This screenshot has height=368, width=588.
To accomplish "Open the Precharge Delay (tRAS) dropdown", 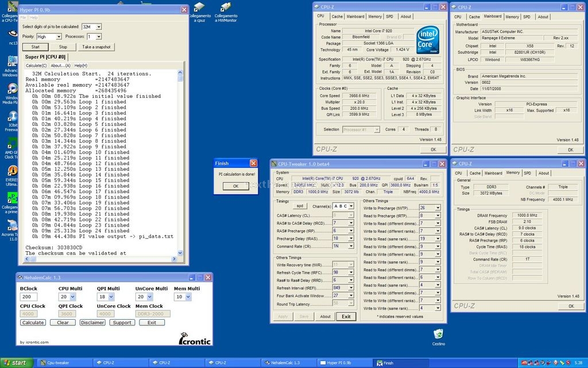I will [351, 239].
